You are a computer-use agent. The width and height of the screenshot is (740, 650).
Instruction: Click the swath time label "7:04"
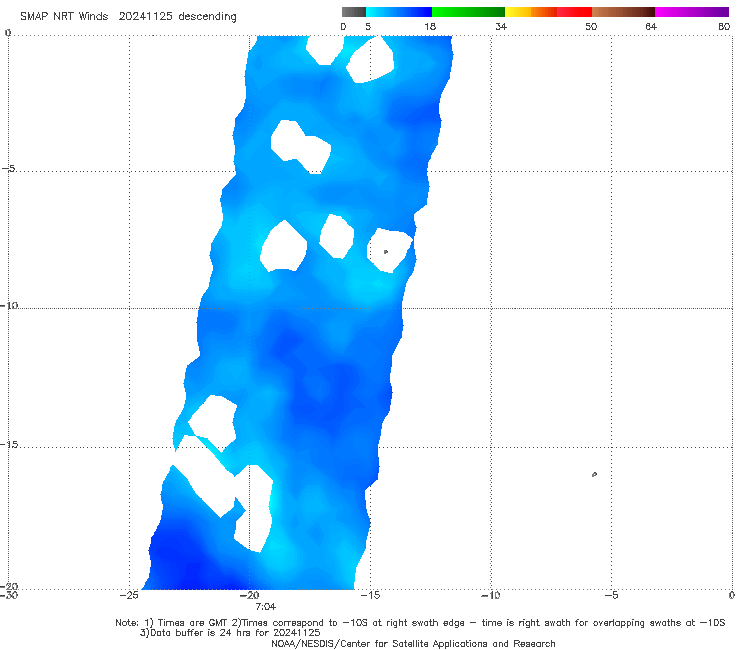point(265,607)
